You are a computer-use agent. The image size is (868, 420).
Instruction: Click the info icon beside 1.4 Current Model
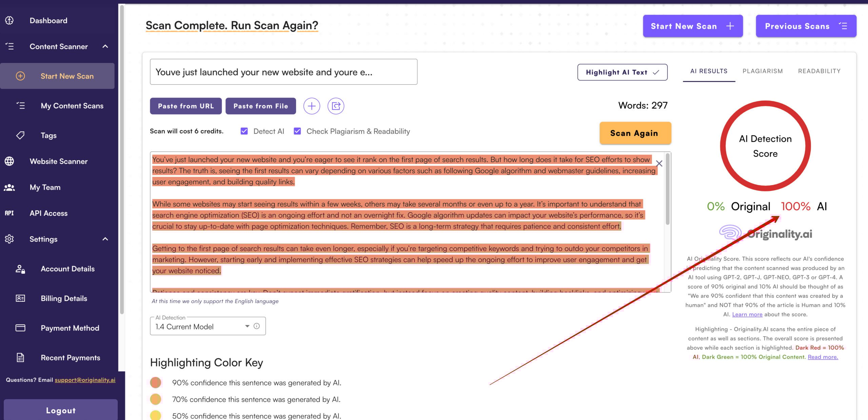[257, 326]
